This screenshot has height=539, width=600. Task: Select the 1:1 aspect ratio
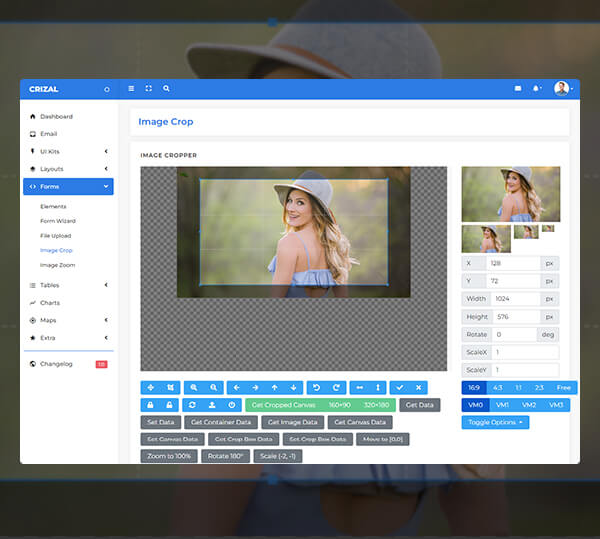tap(518, 388)
